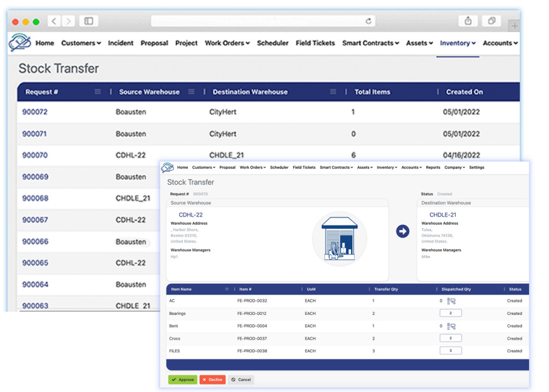Open request 900071 link

coord(34,134)
